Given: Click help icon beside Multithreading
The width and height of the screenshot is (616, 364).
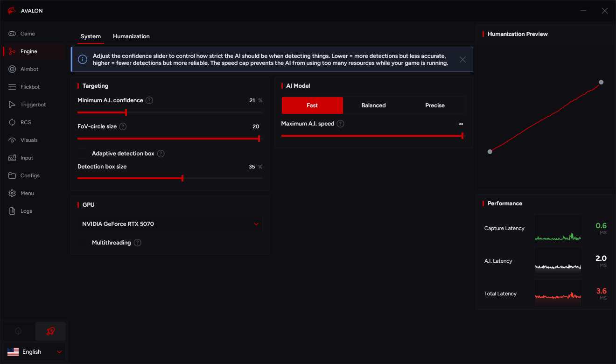Looking at the screenshot, I should tap(137, 243).
